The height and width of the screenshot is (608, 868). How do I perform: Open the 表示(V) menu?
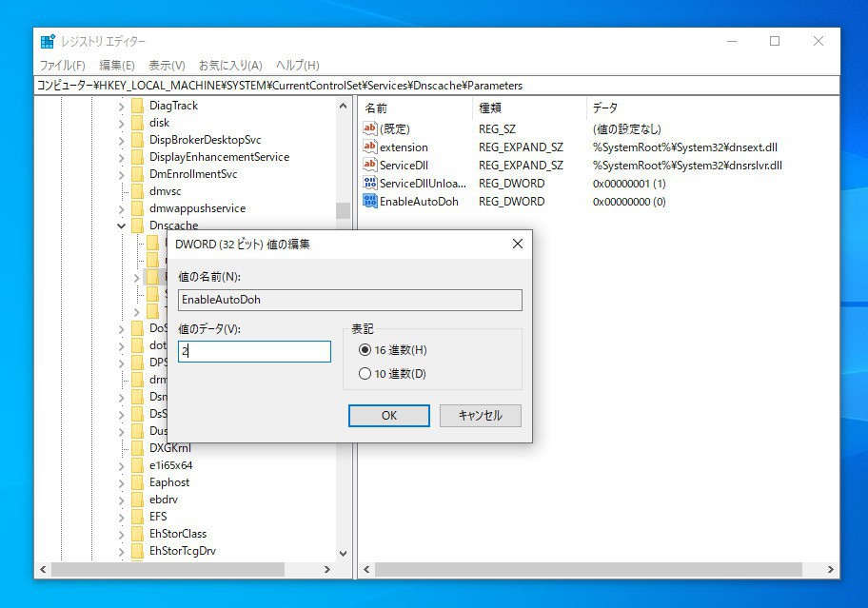coord(167,66)
